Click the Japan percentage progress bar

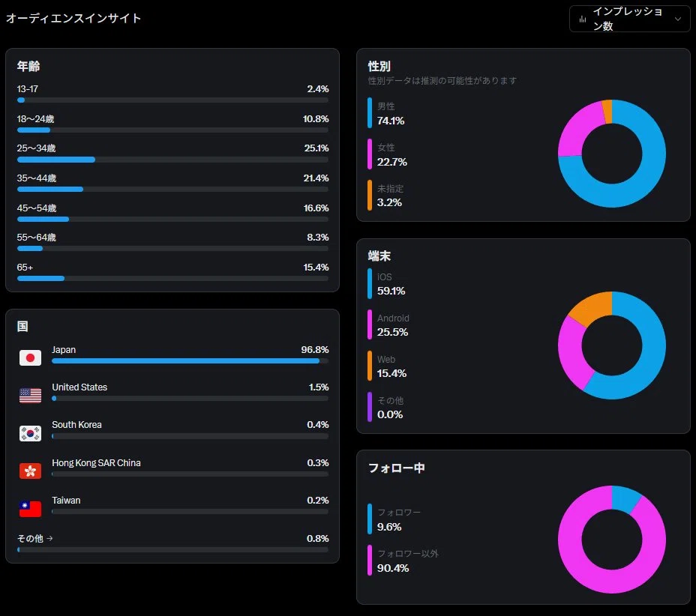tap(190, 361)
